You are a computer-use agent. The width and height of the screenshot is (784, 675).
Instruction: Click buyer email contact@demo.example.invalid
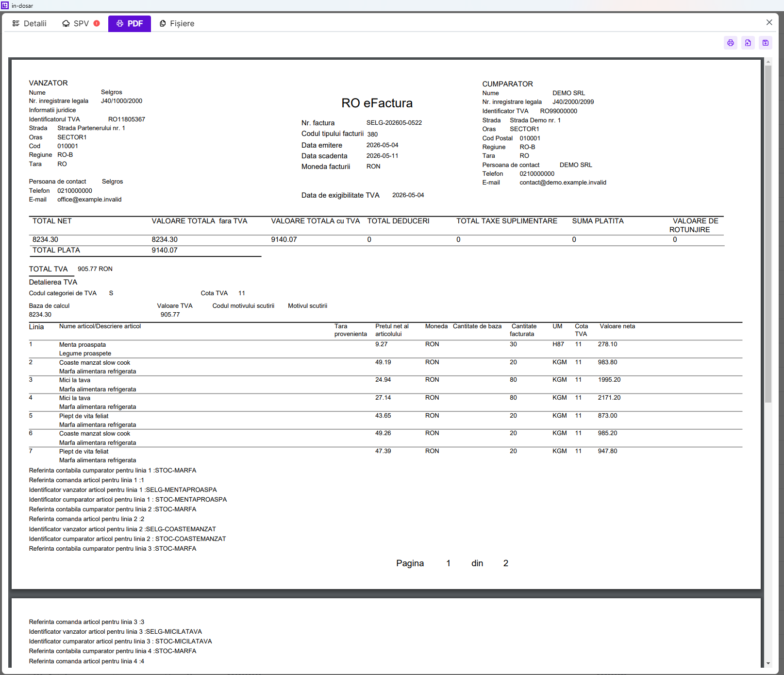tap(563, 183)
